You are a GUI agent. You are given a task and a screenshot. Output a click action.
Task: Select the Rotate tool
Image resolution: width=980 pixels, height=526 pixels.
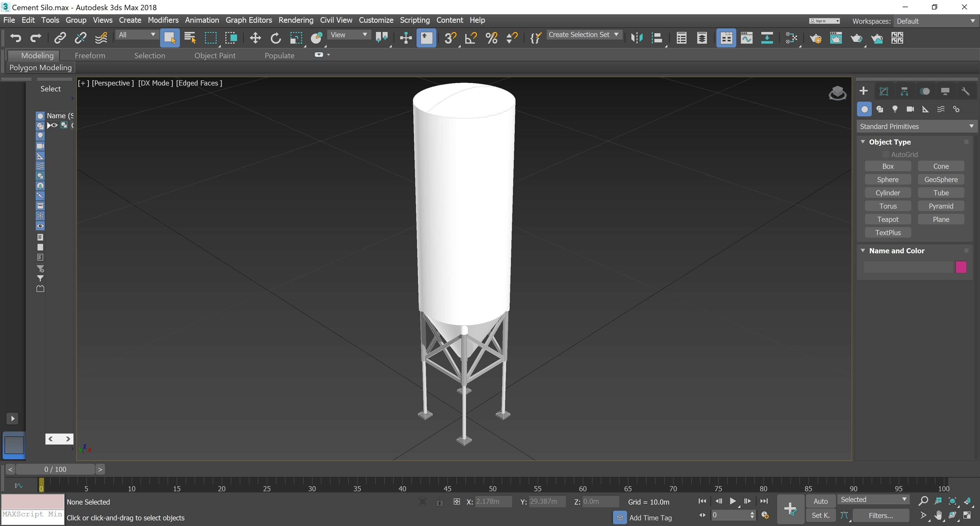tap(275, 38)
